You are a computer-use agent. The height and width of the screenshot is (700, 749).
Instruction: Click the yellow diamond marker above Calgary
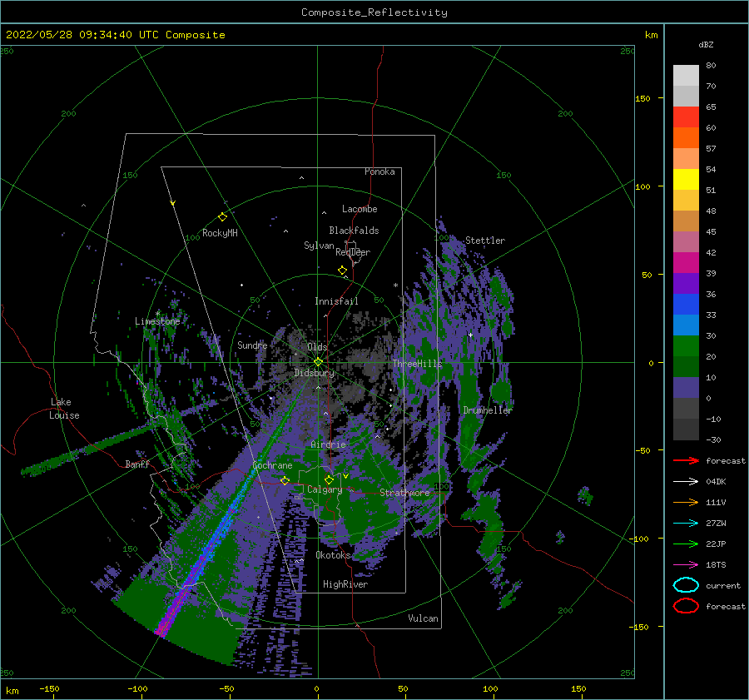(x=329, y=479)
